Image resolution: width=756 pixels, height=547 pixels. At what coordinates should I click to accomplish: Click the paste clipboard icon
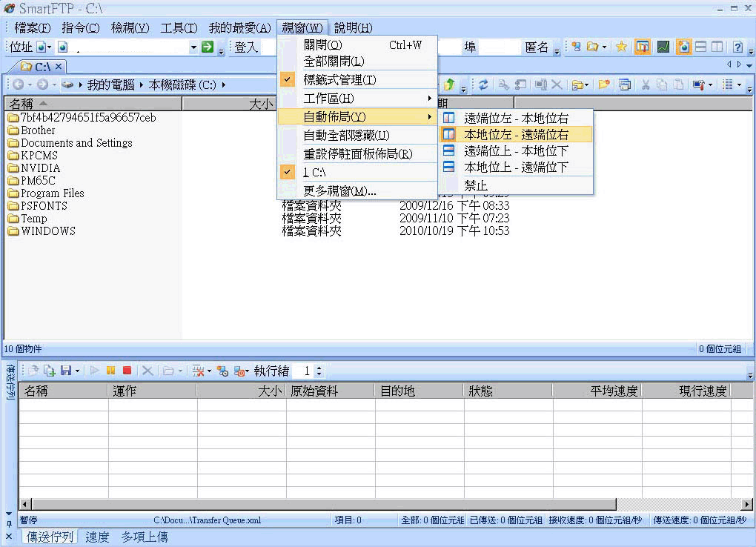coord(679,85)
